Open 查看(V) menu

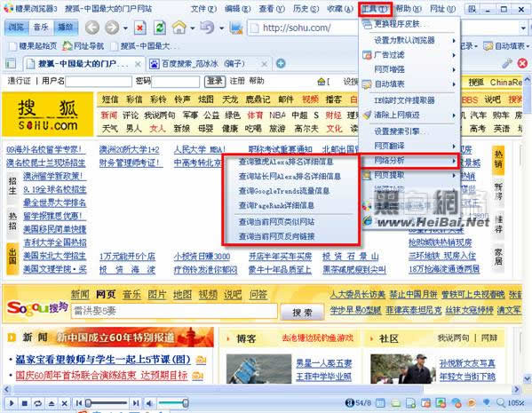point(272,9)
